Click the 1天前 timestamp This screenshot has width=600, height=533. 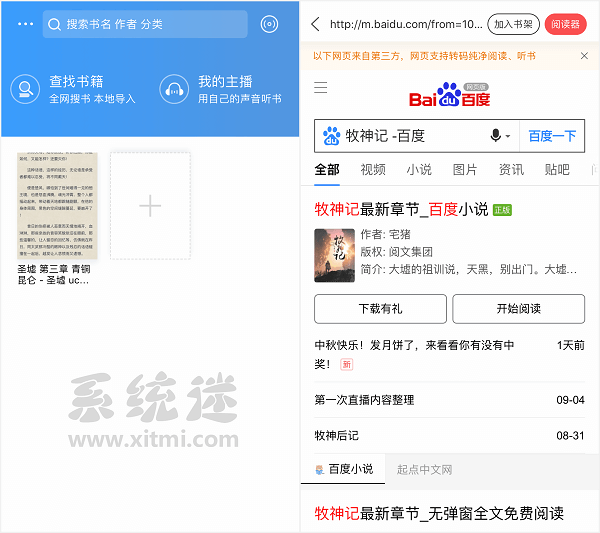tap(571, 345)
